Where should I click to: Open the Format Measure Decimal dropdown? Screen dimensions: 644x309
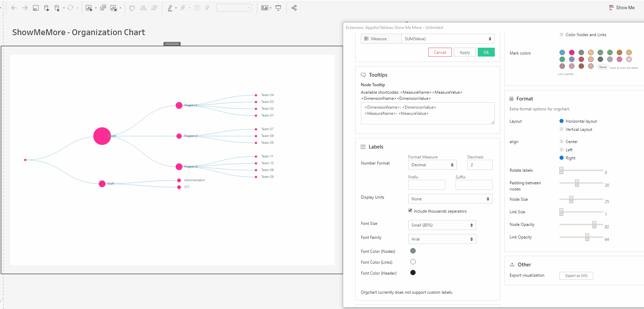[x=432, y=165]
